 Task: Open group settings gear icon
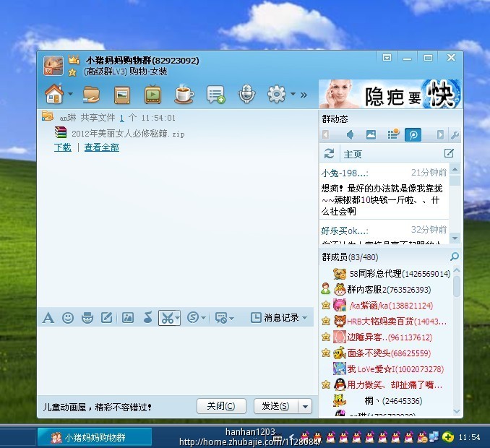(x=277, y=94)
